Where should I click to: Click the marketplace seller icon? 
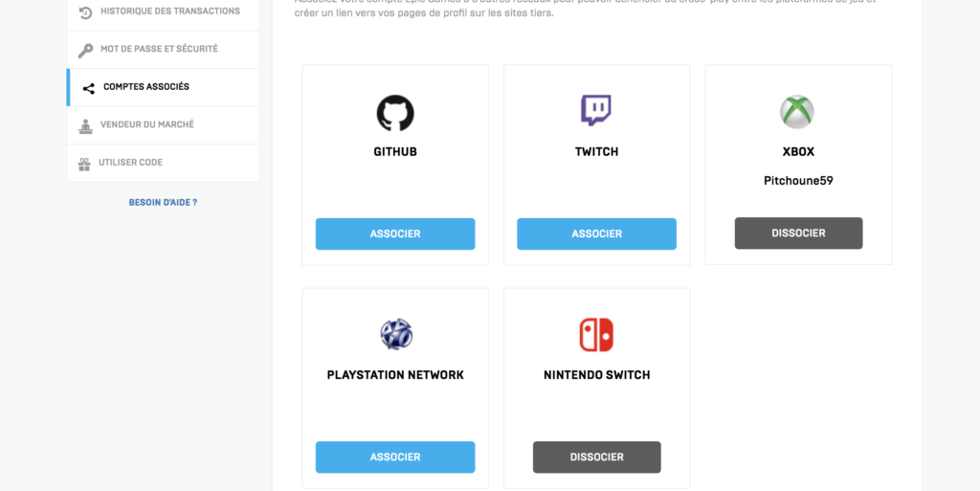[x=85, y=125]
